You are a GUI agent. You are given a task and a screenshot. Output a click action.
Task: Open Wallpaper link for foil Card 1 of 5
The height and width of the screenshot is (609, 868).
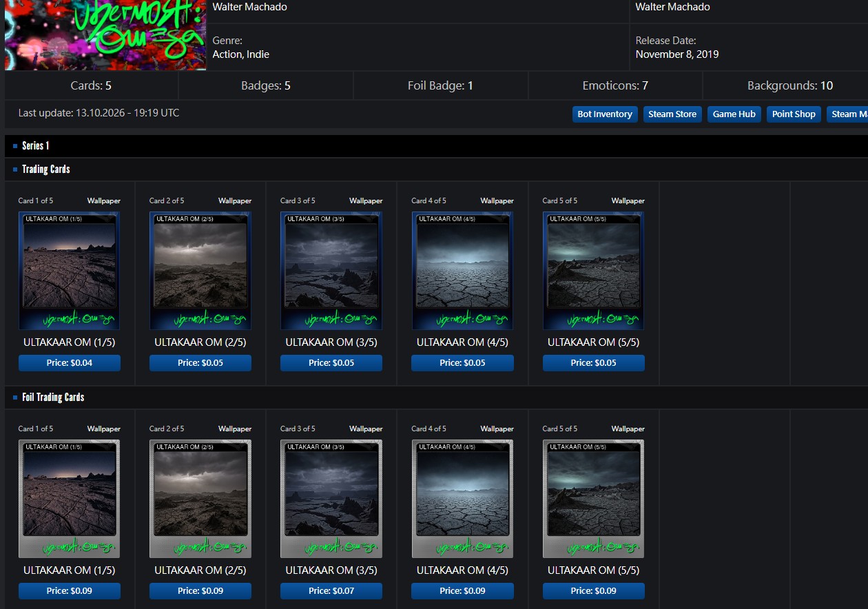pos(103,429)
